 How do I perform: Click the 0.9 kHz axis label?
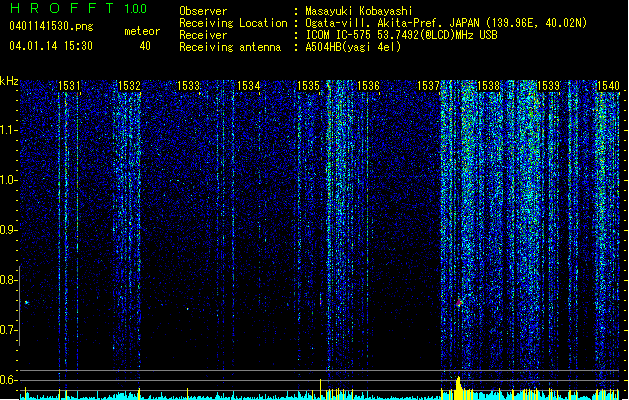point(8,230)
